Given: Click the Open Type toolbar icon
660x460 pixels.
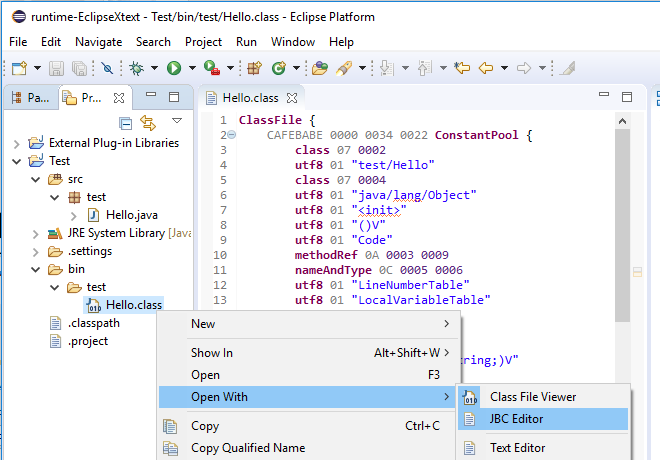Looking at the screenshot, I should (x=320, y=68).
